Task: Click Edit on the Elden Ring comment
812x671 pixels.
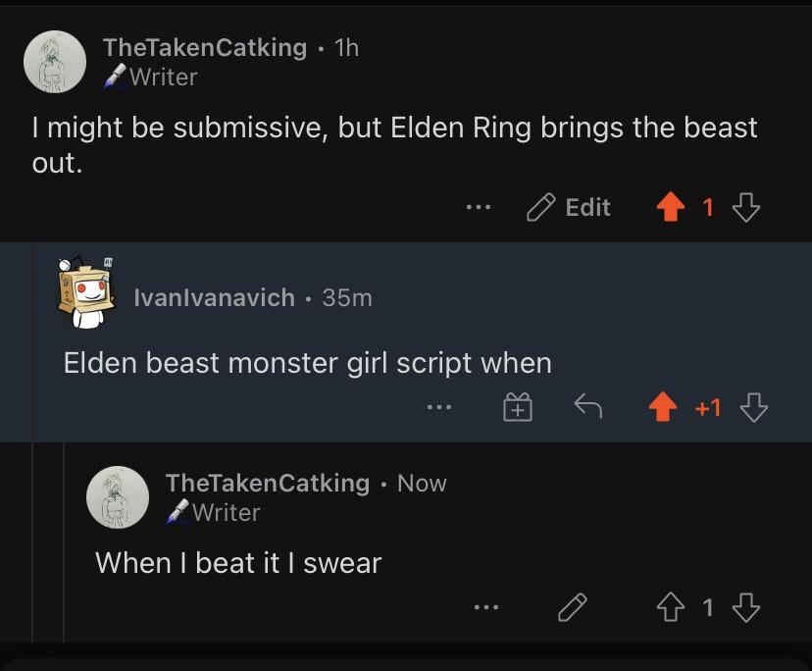Action: [x=570, y=207]
